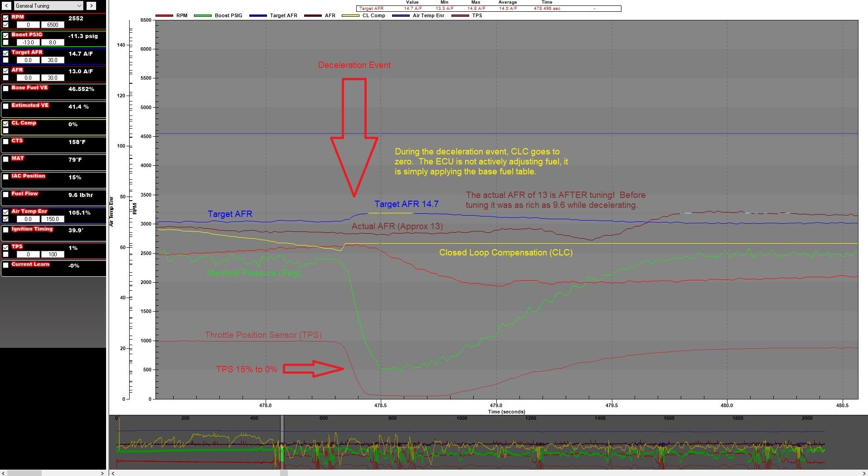Screen dimensions: 868x476
Task: Toggle the CTS channel checkbox
Action: coord(5,142)
